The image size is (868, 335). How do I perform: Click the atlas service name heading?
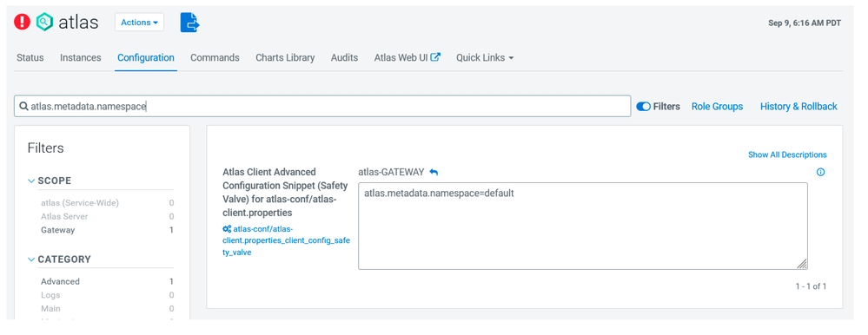click(x=78, y=22)
